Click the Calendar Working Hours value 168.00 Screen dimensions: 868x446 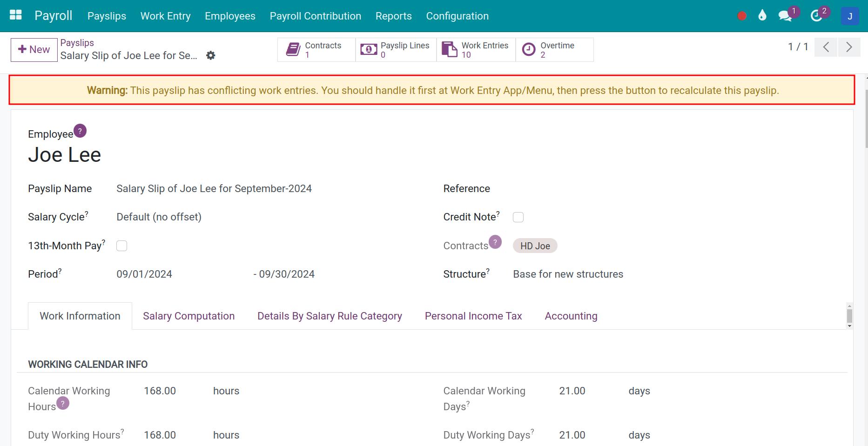tap(160, 391)
